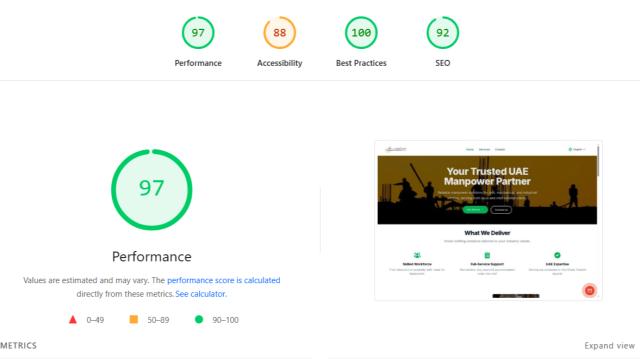Click the red triangle 0–49 legend icon
Screen dimensions: 640x361
(73, 319)
